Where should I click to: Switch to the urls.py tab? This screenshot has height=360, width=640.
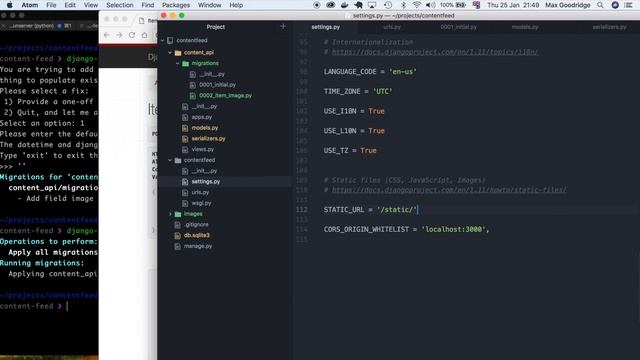(x=392, y=27)
